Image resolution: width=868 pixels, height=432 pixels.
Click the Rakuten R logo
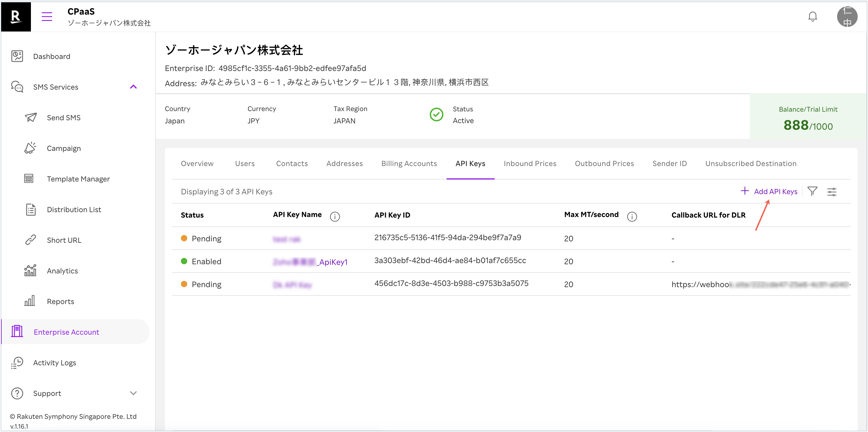(x=16, y=17)
